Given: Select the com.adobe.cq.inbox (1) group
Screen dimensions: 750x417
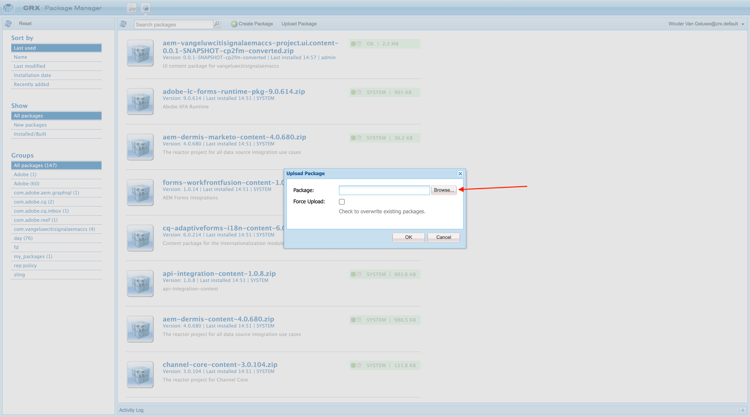Looking at the screenshot, I should tap(56, 211).
